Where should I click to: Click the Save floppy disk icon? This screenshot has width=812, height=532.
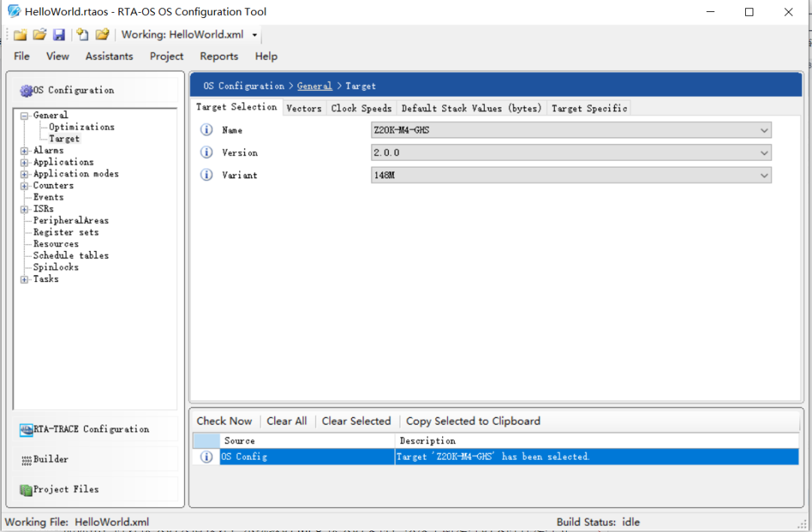point(59,35)
